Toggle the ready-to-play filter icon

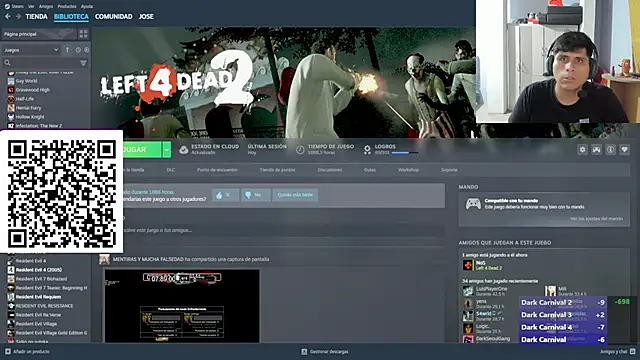(x=87, y=50)
